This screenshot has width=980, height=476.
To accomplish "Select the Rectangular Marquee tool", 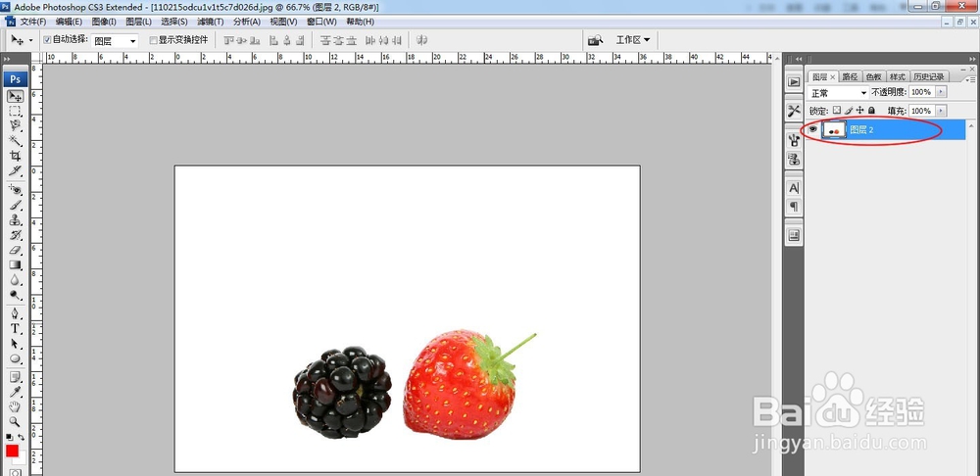I will 15,112.
